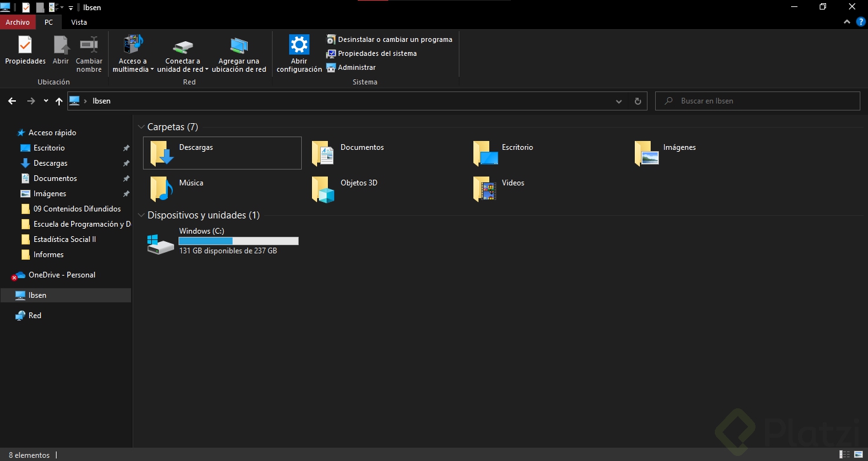Go back with the back arrow
868x461 pixels.
point(11,101)
